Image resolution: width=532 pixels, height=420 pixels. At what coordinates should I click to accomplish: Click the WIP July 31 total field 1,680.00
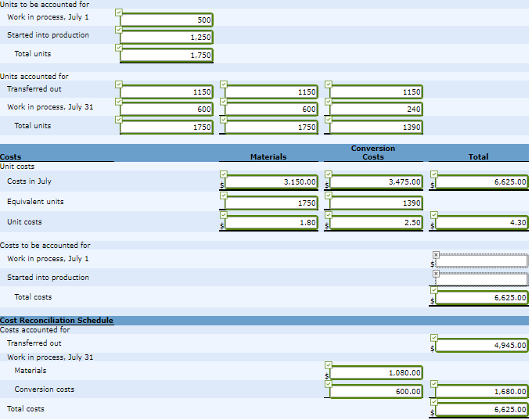pyautogui.click(x=482, y=392)
